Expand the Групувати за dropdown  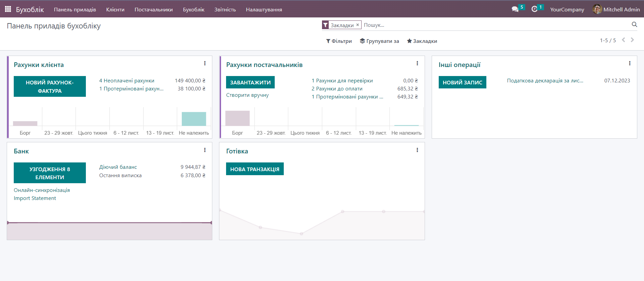379,41
